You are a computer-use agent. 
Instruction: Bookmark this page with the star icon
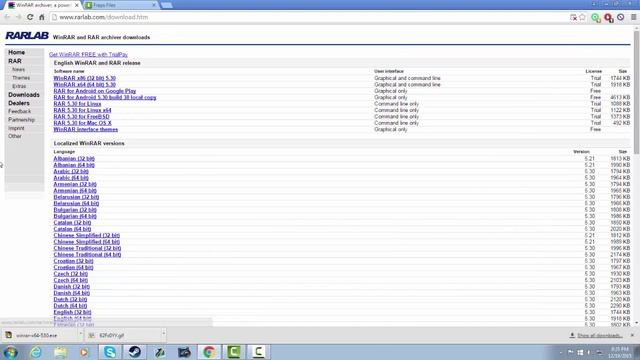click(582, 17)
